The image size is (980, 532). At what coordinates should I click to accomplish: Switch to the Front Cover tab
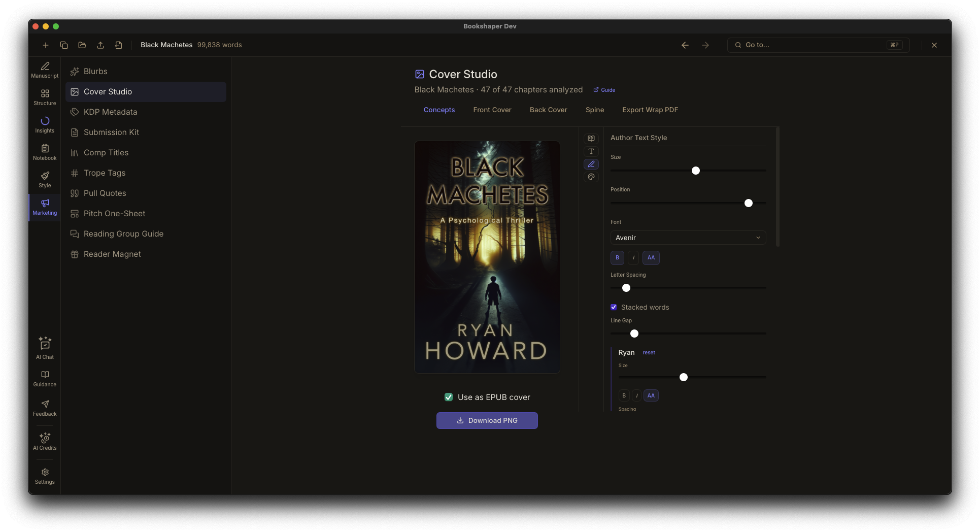(x=492, y=110)
